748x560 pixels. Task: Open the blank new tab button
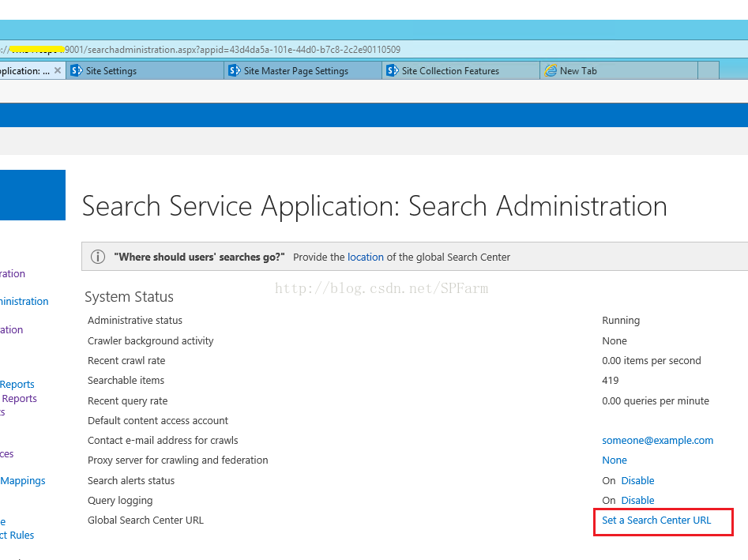(709, 70)
